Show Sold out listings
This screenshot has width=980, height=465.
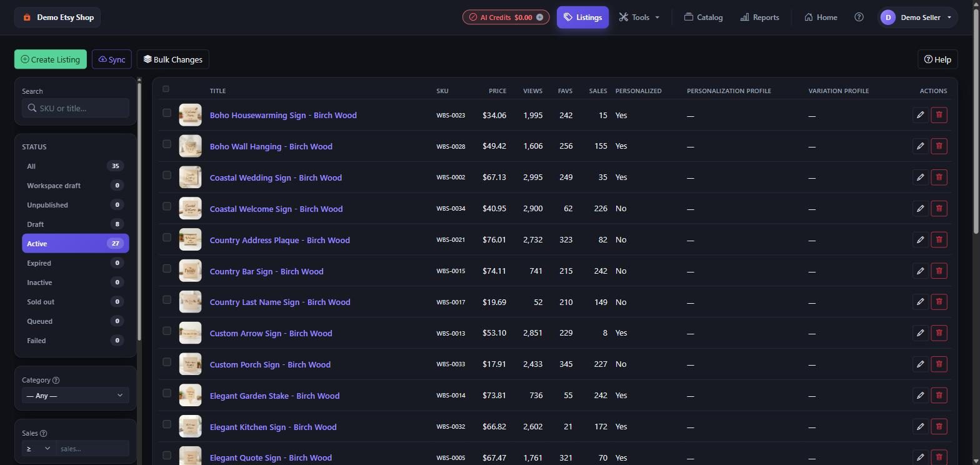pyautogui.click(x=75, y=302)
